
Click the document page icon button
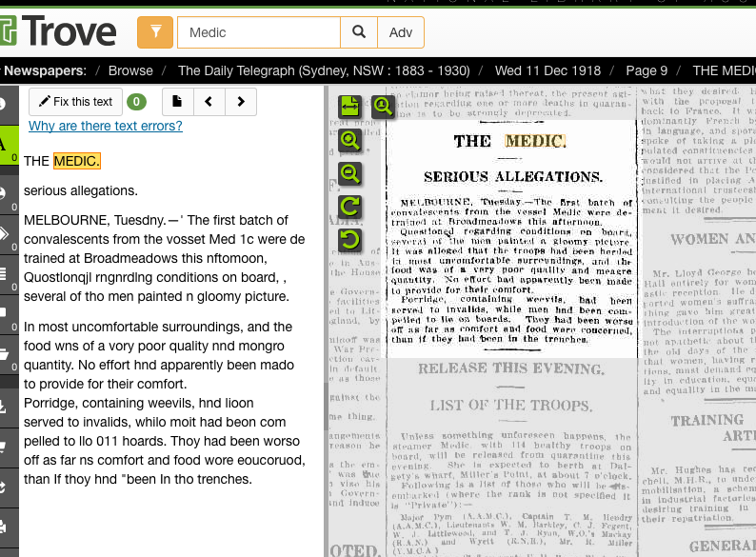tap(177, 102)
